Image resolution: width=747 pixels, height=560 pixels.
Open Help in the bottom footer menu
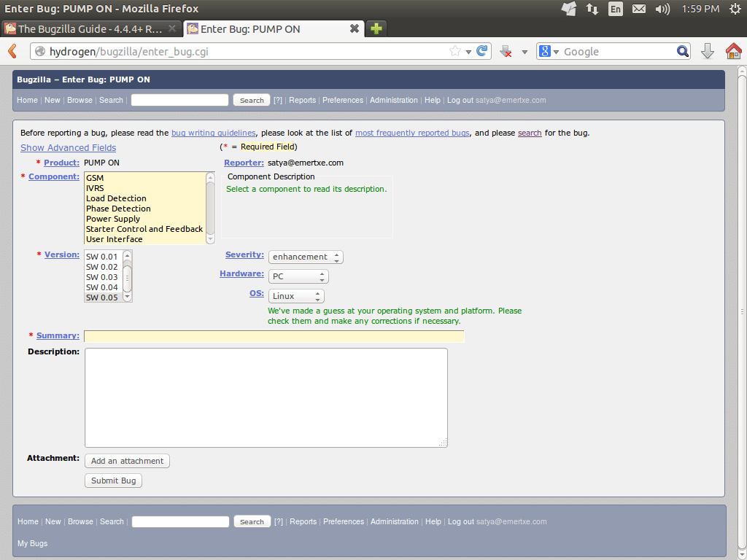(433, 521)
